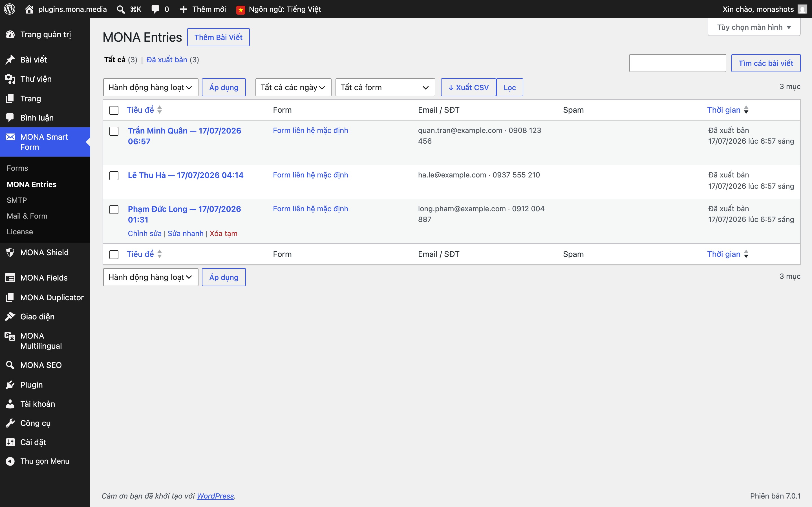Click the Xuất CSV export button

tap(468, 88)
